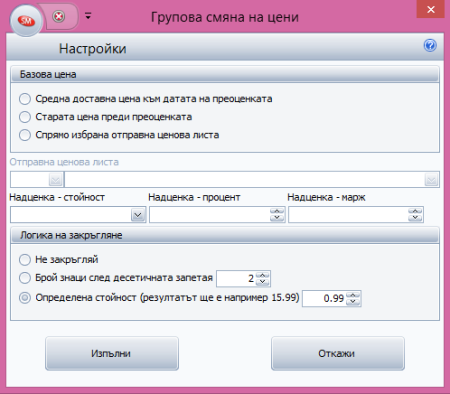Open the wide 'Отправна ценова листа' name dropdown
This screenshot has width=450, height=394.
coord(431,180)
